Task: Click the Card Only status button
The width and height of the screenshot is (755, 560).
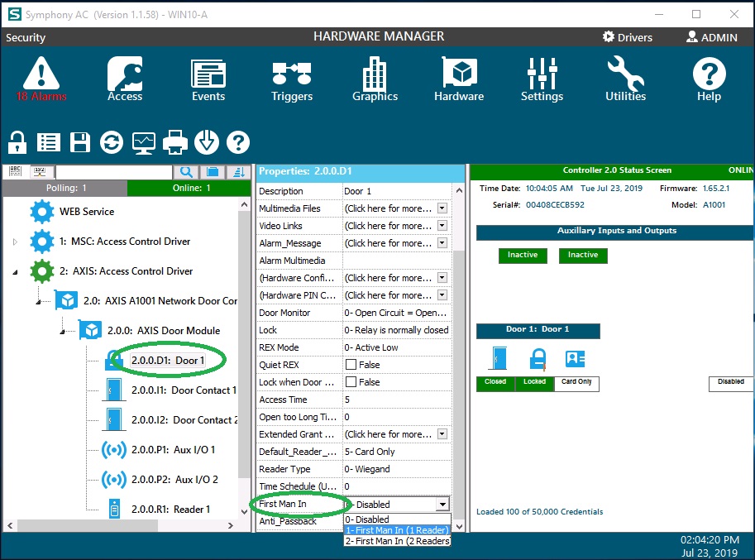Action: click(x=576, y=383)
